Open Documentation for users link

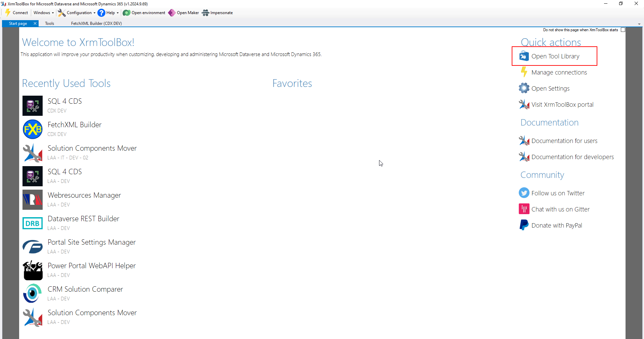coord(564,141)
